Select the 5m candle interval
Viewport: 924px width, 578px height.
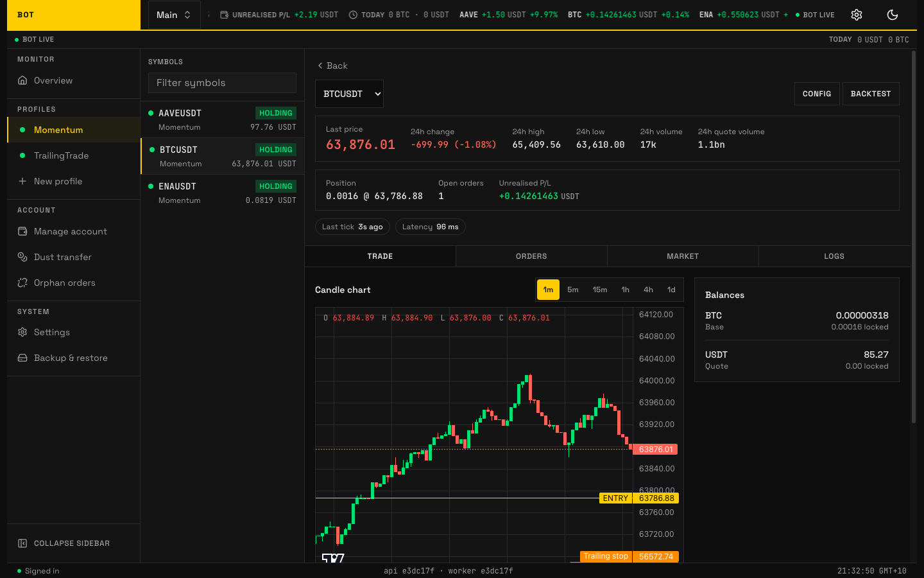573,290
